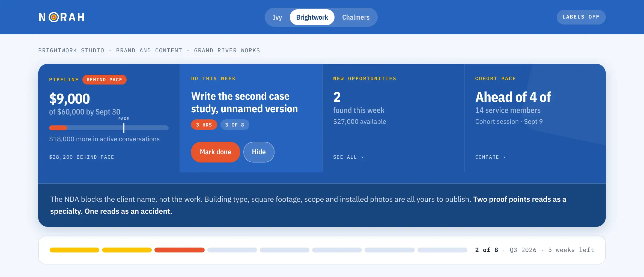Screen dimensions: 644x277
Task: Hide this week's task
Action: 259,152
